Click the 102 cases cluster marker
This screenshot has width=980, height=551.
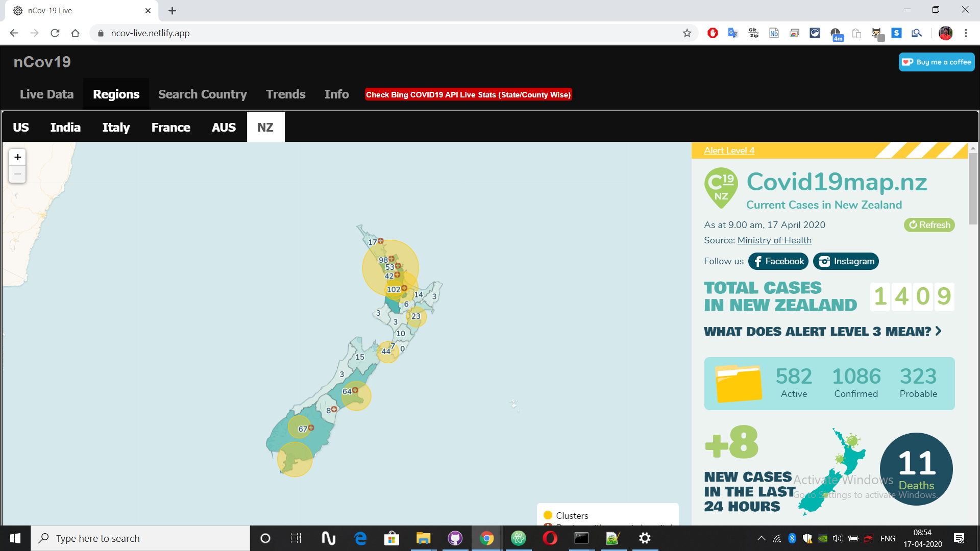tap(394, 289)
